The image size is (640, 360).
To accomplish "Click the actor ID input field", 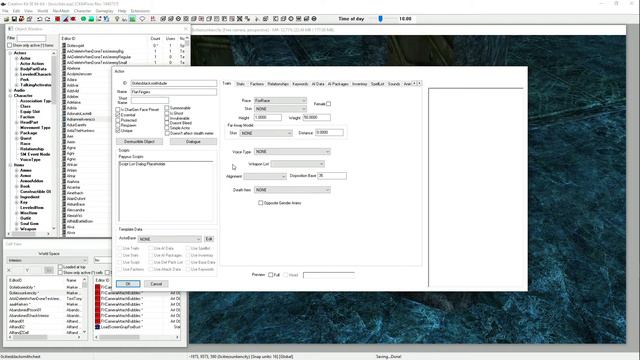I will 173,83.
